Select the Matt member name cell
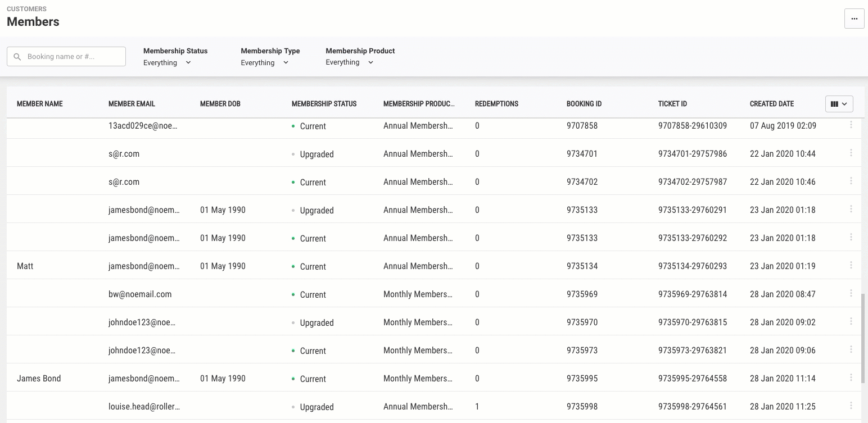The width and height of the screenshot is (868, 423). click(25, 266)
